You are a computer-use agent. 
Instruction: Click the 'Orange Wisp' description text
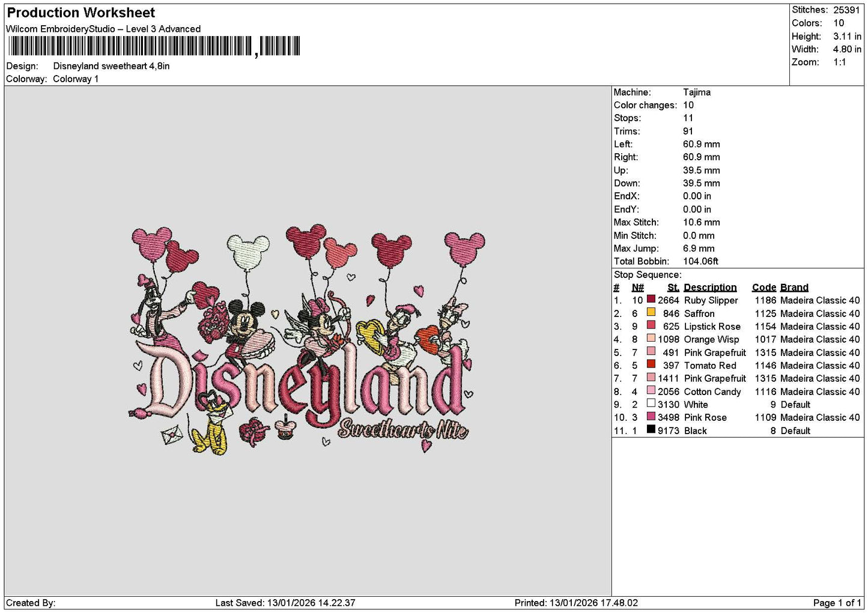coord(712,339)
